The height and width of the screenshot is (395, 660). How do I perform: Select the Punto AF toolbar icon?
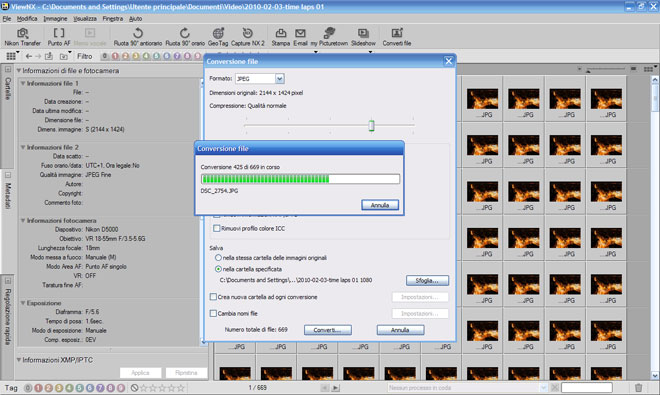pos(59,37)
